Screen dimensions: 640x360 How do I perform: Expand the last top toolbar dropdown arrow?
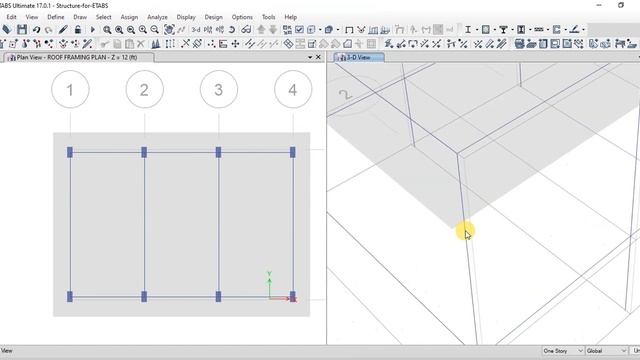coord(583,30)
